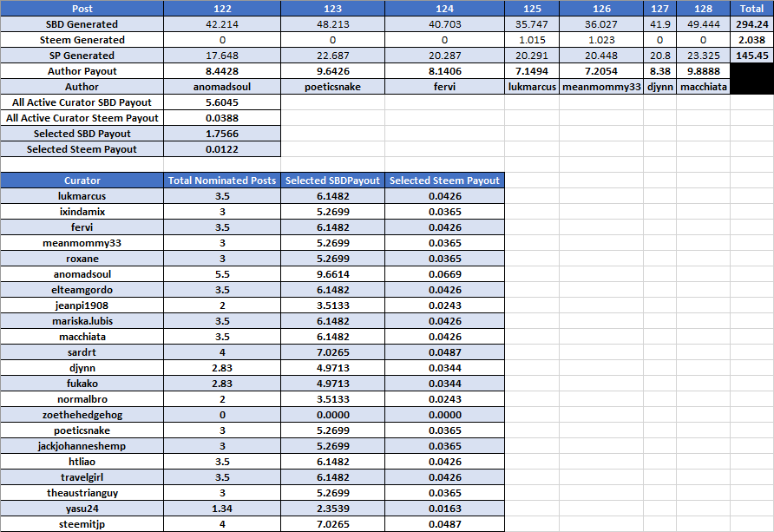This screenshot has width=774, height=532.
Task: Click the Author Payout value 8.4428
Action: click(222, 71)
